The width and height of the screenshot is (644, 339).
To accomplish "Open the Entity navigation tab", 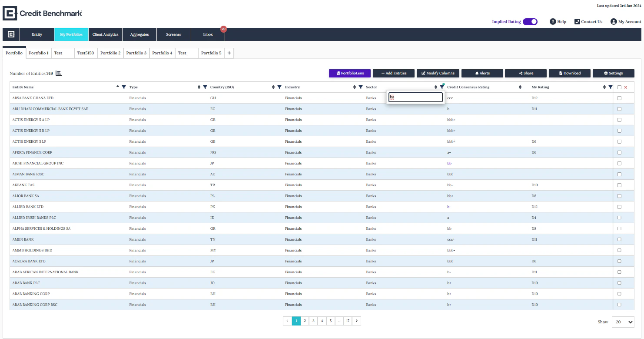I will 37,34.
